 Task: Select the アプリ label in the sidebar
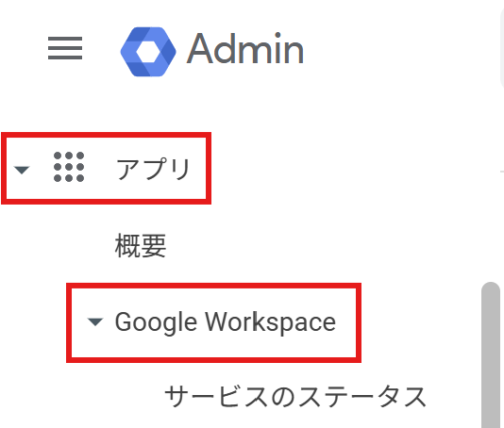pos(153,169)
